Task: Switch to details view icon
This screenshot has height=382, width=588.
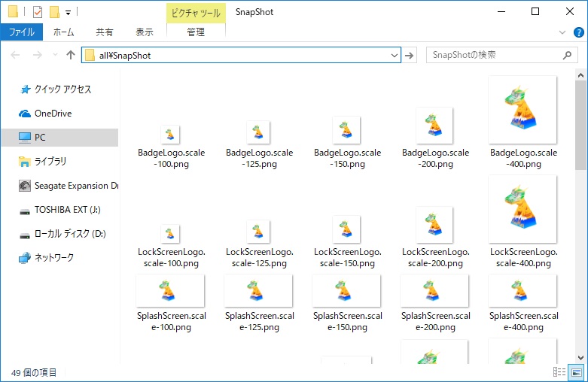Action: (559, 372)
